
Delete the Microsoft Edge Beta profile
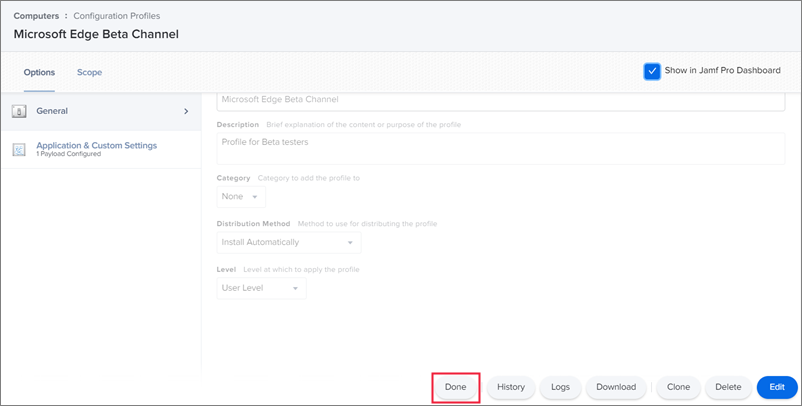point(728,387)
